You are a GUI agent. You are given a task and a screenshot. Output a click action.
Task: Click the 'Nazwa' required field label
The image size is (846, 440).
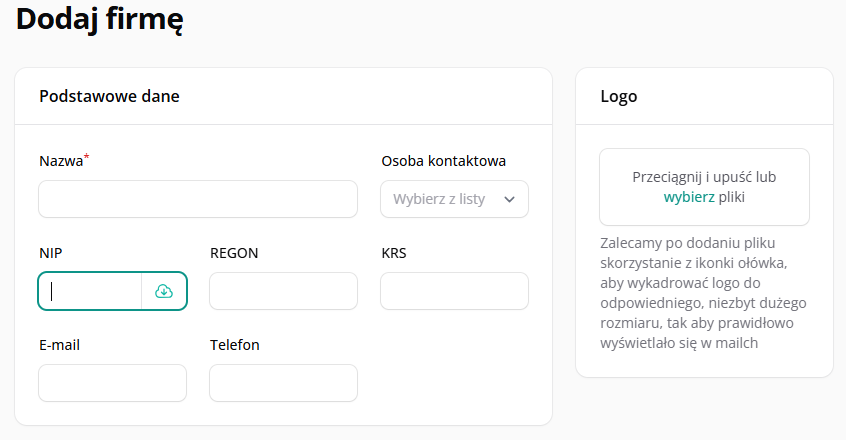(64, 160)
